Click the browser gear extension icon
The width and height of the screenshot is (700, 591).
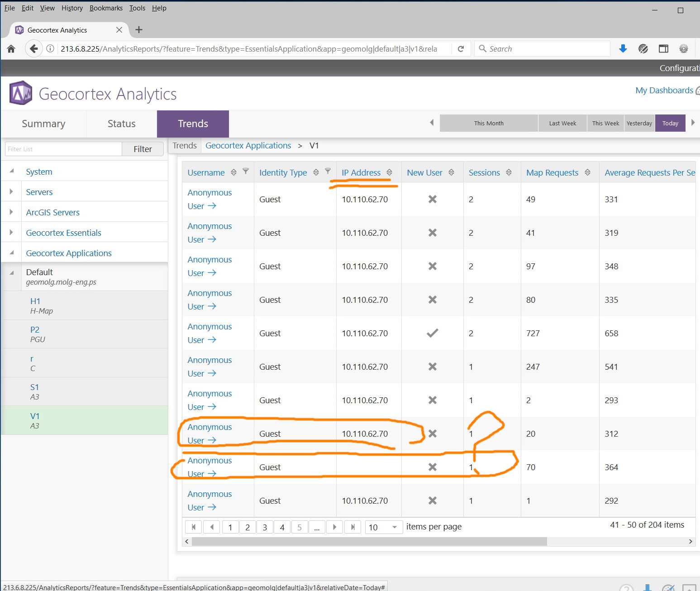[x=684, y=49]
